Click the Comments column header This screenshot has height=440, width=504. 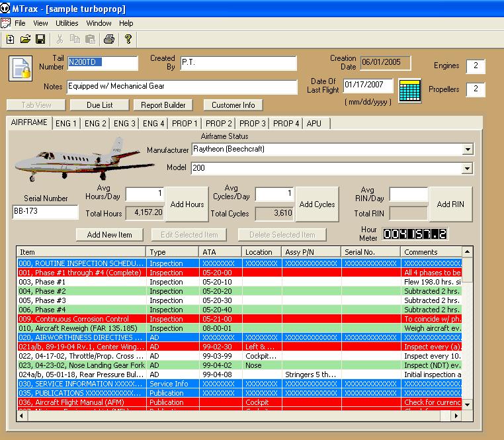click(431, 252)
